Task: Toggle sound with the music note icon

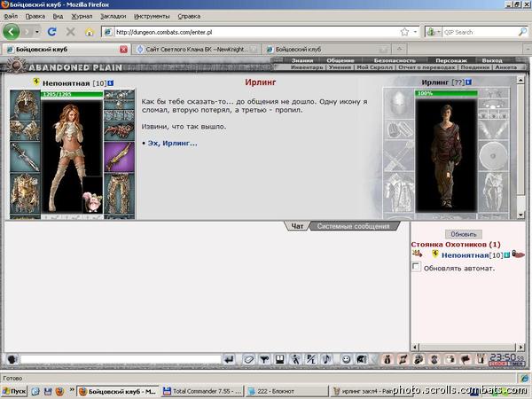Action: [x=326, y=359]
